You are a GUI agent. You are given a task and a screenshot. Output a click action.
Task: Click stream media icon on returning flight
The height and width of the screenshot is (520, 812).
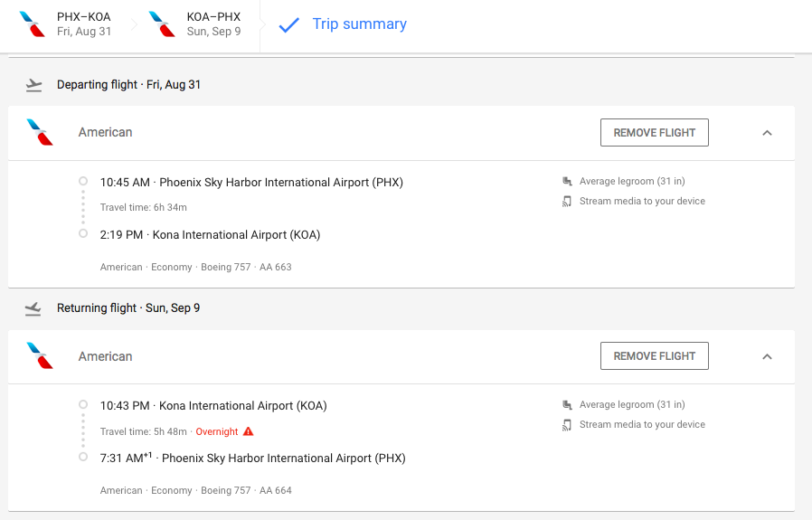click(x=567, y=425)
